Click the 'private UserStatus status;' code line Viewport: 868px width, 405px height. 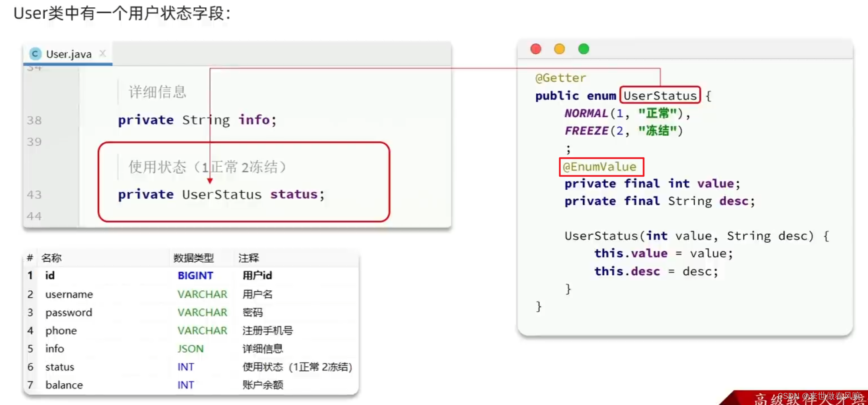coord(221,194)
